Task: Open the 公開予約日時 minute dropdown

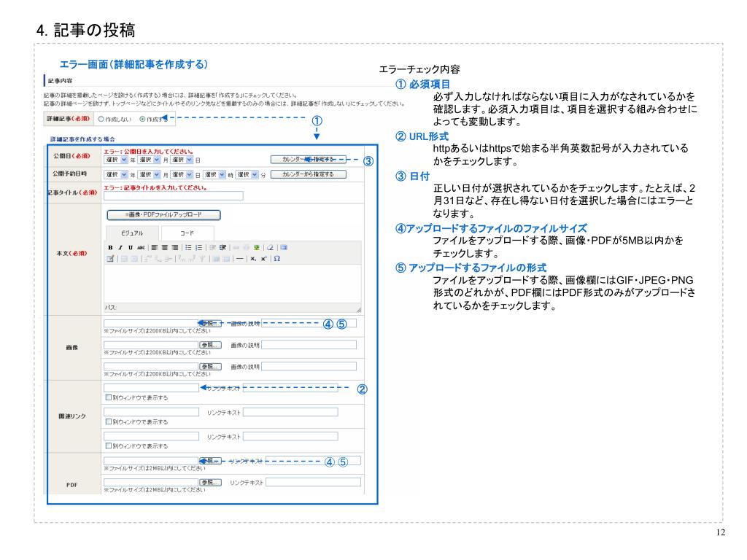Action: (247, 175)
